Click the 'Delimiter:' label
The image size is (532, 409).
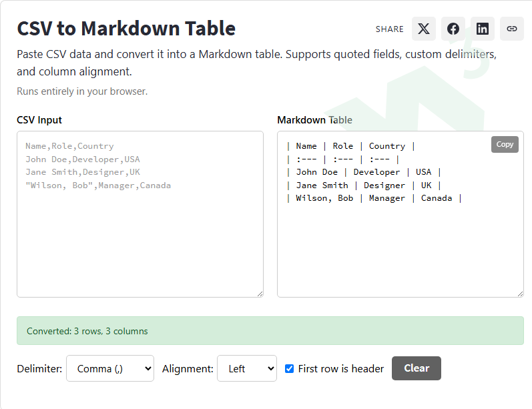pos(39,369)
